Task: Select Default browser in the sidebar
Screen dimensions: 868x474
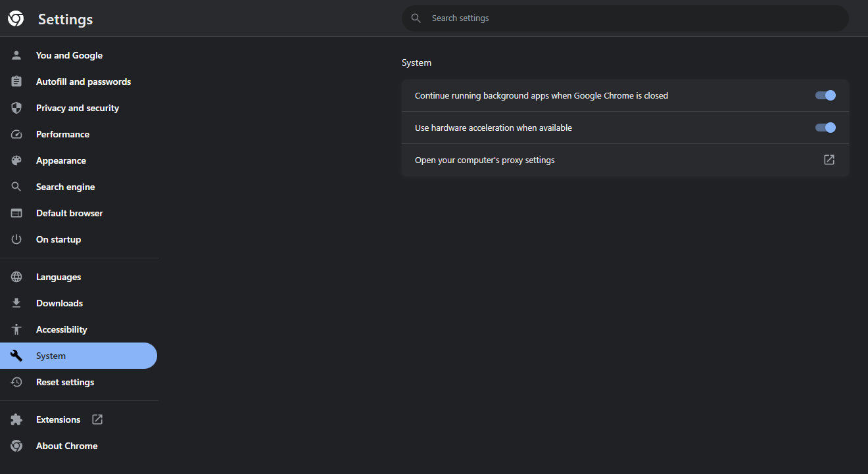Action: click(69, 213)
